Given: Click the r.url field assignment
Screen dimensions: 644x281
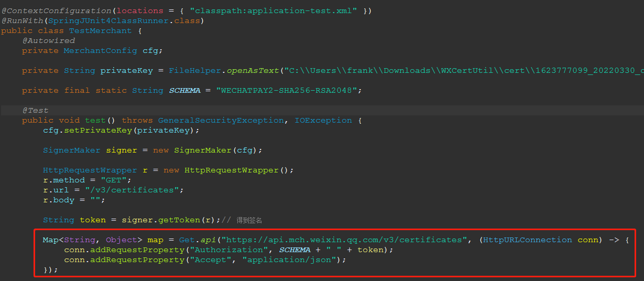Looking at the screenshot, I should (x=114, y=190).
